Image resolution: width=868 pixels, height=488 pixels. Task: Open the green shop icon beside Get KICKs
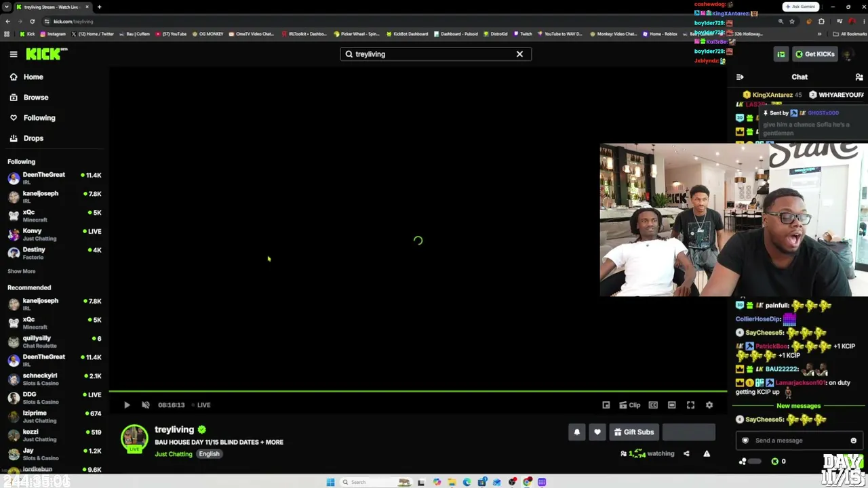pos(781,54)
